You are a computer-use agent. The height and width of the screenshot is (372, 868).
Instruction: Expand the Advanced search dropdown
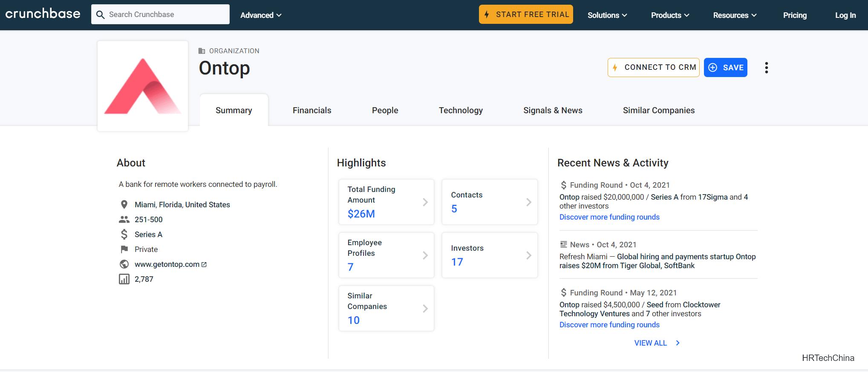pos(261,15)
